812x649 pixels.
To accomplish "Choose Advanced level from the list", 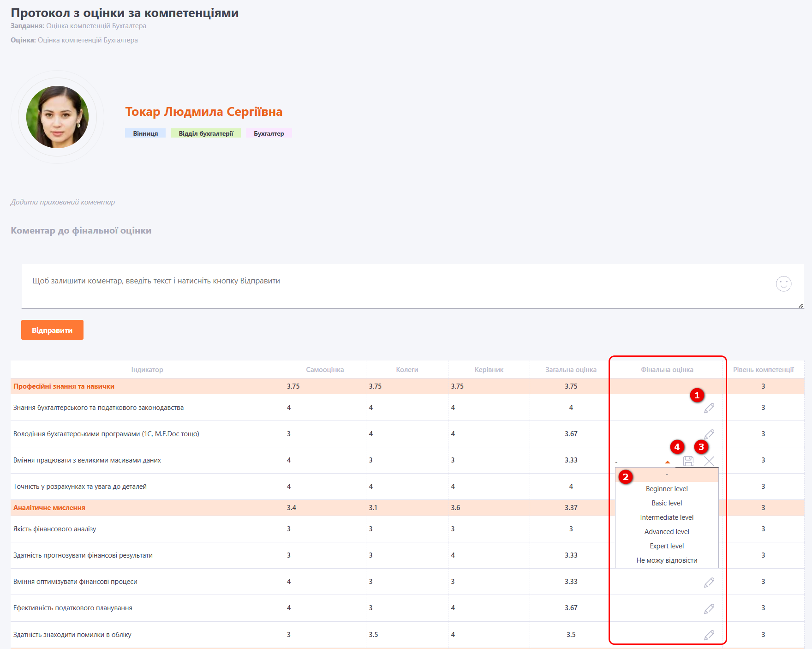I will 667,532.
